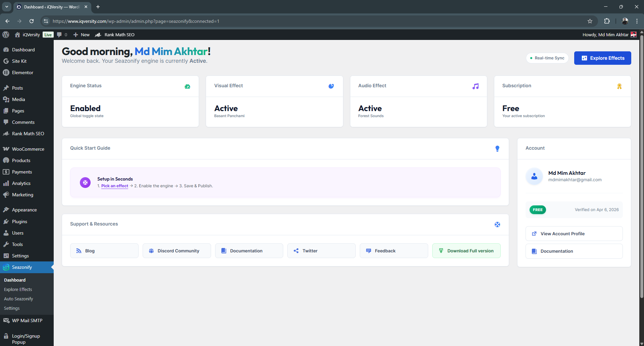Image resolution: width=644 pixels, height=346 pixels.
Task: Click Download Full version button
Action: tap(466, 251)
